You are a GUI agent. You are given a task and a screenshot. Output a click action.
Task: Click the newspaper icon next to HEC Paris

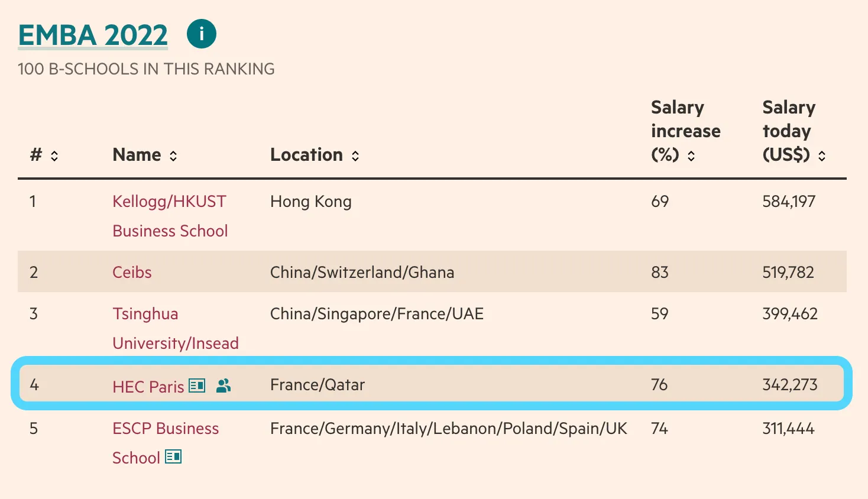click(x=197, y=386)
